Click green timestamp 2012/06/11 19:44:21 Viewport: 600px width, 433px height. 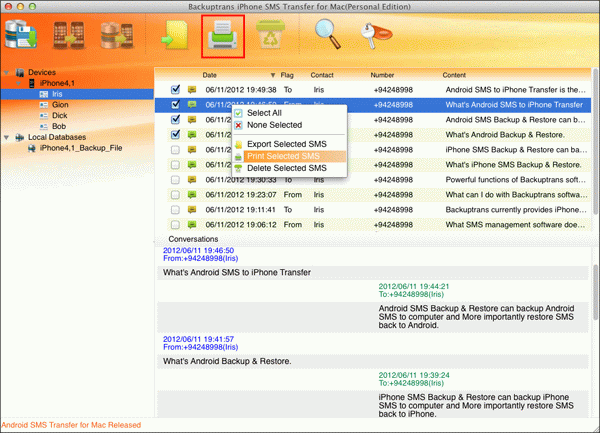tap(414, 286)
